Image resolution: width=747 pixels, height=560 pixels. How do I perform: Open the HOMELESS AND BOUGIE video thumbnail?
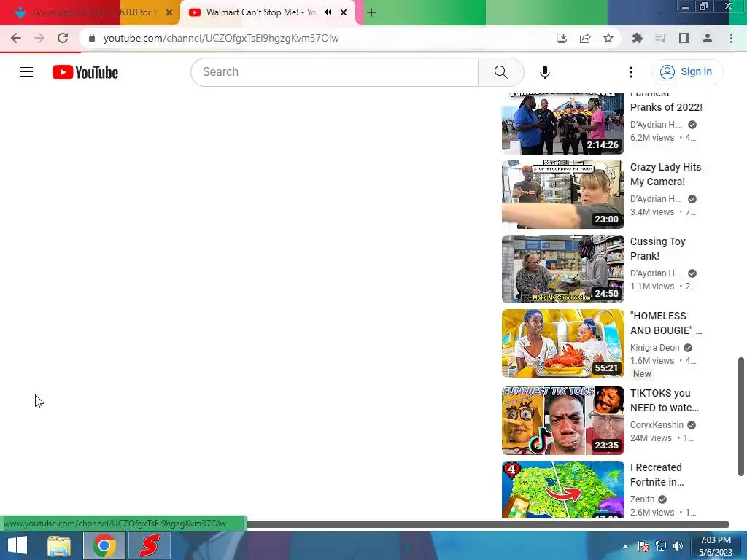click(562, 343)
